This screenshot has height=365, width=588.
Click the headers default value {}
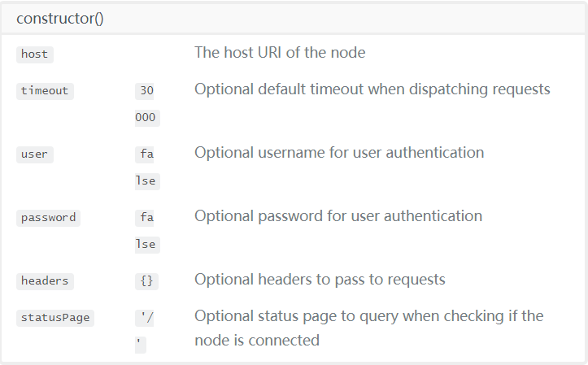[146, 281]
